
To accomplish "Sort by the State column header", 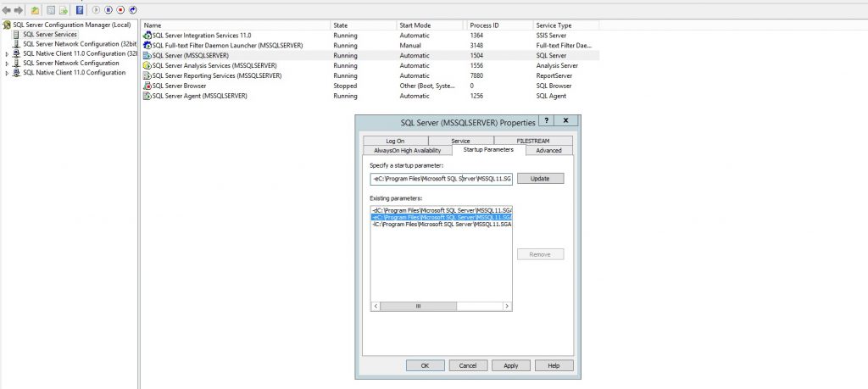I will tap(364, 25).
